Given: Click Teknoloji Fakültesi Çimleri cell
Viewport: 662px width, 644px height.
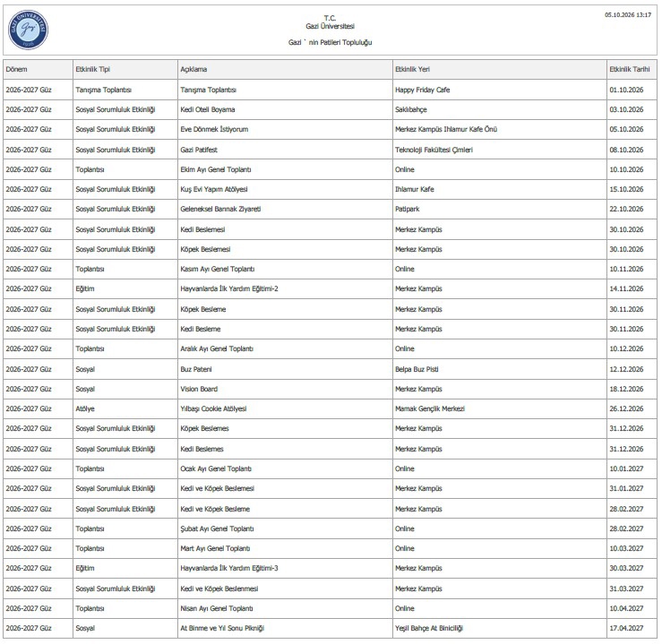Looking at the screenshot, I should [x=500, y=150].
